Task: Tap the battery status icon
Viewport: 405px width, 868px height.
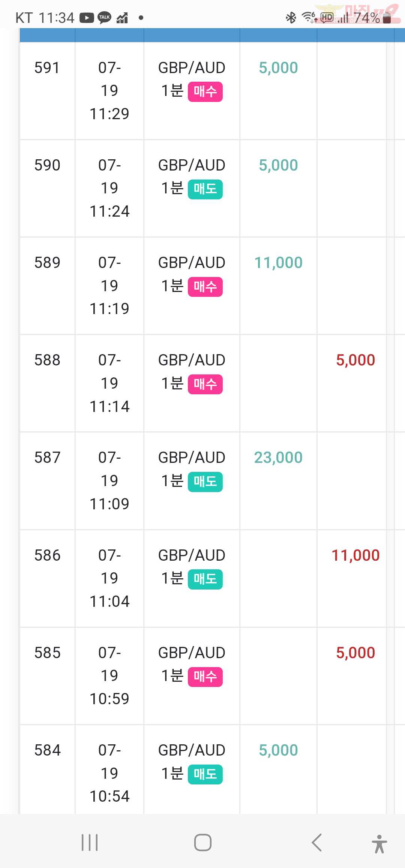Action: coord(387,18)
